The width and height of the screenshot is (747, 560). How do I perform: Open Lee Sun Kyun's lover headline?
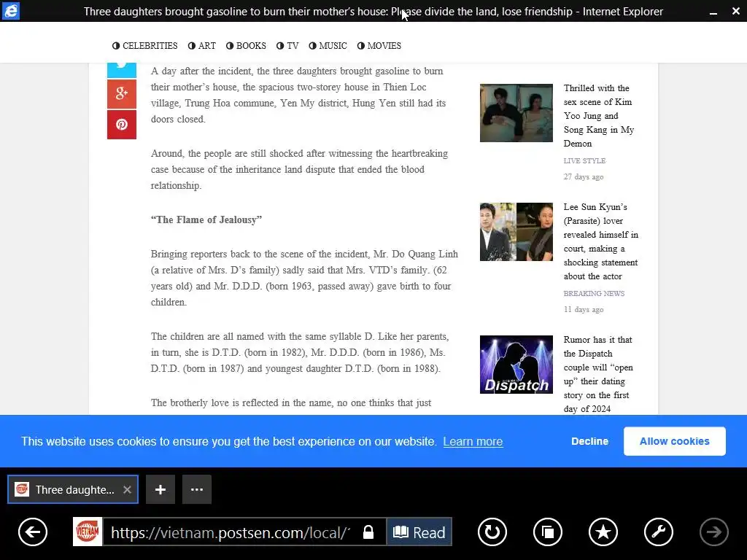[601, 241]
